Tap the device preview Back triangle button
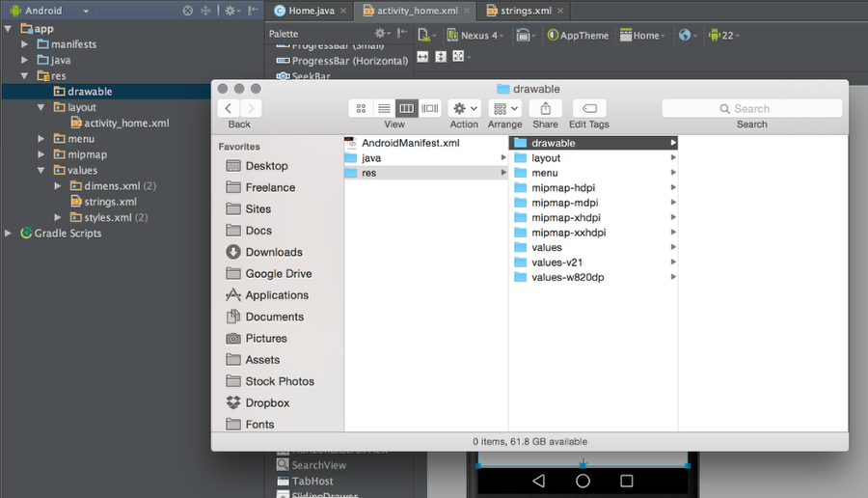Image resolution: width=868 pixels, height=498 pixels. click(x=538, y=481)
